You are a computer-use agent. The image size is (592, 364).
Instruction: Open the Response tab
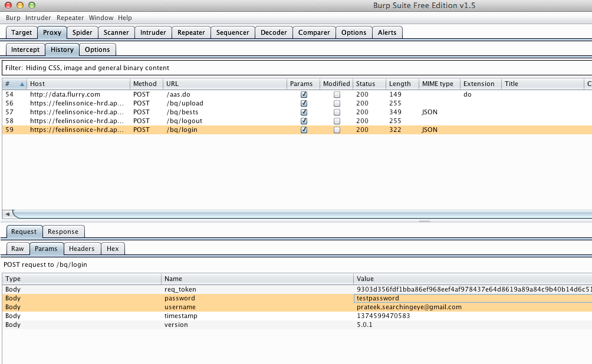(63, 231)
